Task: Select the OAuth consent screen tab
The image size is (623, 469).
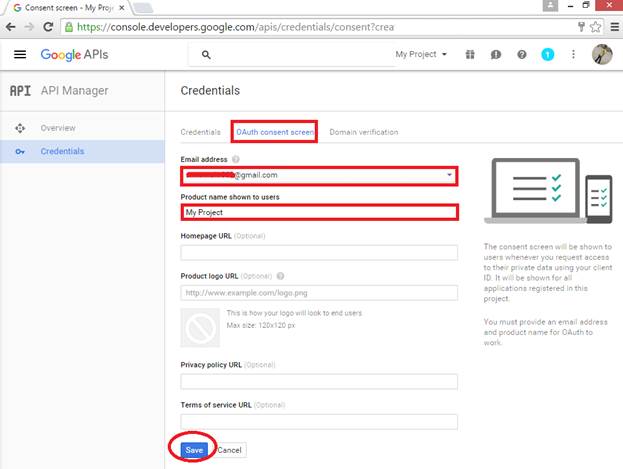Action: (x=275, y=132)
